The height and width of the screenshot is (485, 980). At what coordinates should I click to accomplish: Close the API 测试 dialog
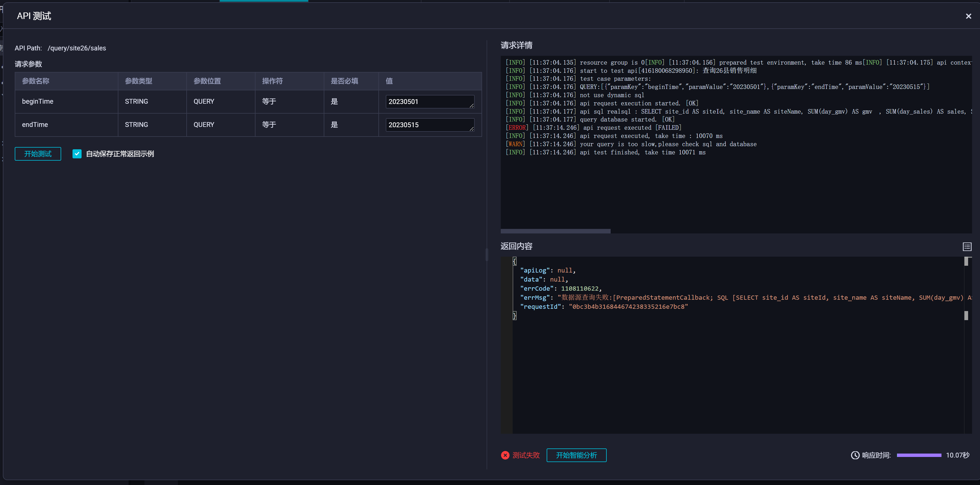pos(968,16)
